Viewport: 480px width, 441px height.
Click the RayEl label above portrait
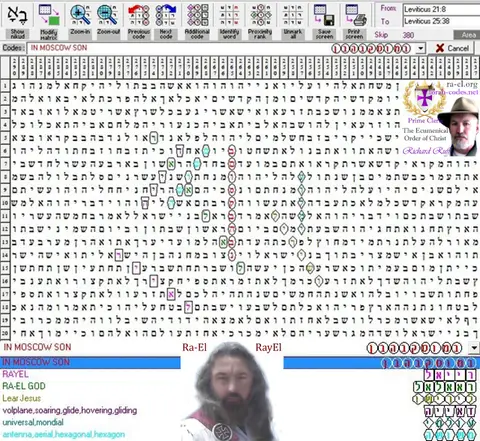point(268,347)
